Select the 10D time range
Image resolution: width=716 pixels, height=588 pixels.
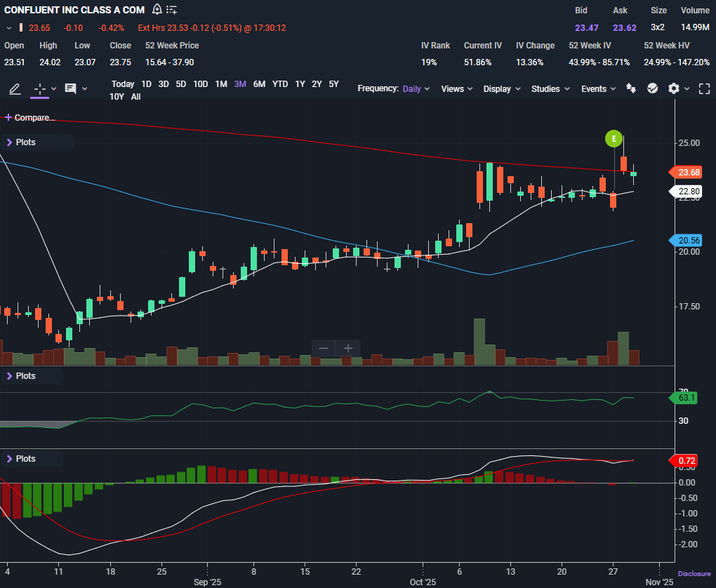pos(201,84)
